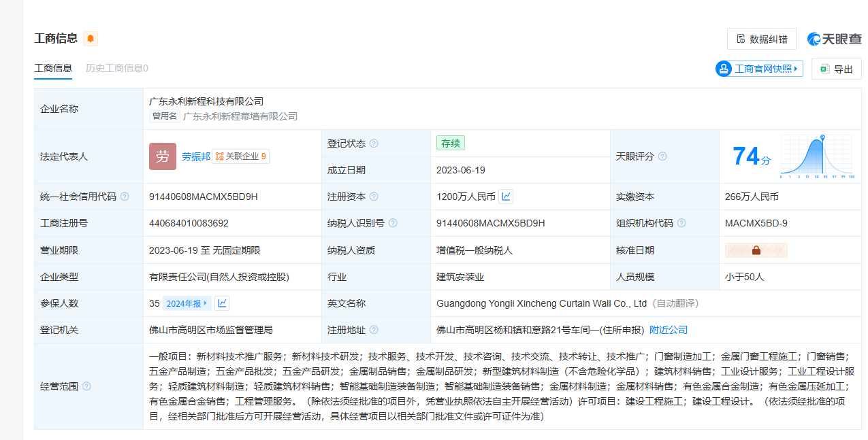868x440 pixels.
Task: Open legal representative 劳振邦's profile link
Action: tap(195, 156)
